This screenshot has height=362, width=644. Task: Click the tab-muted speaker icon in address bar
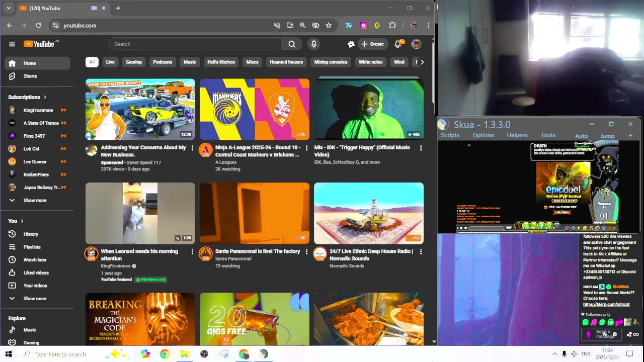point(277,25)
